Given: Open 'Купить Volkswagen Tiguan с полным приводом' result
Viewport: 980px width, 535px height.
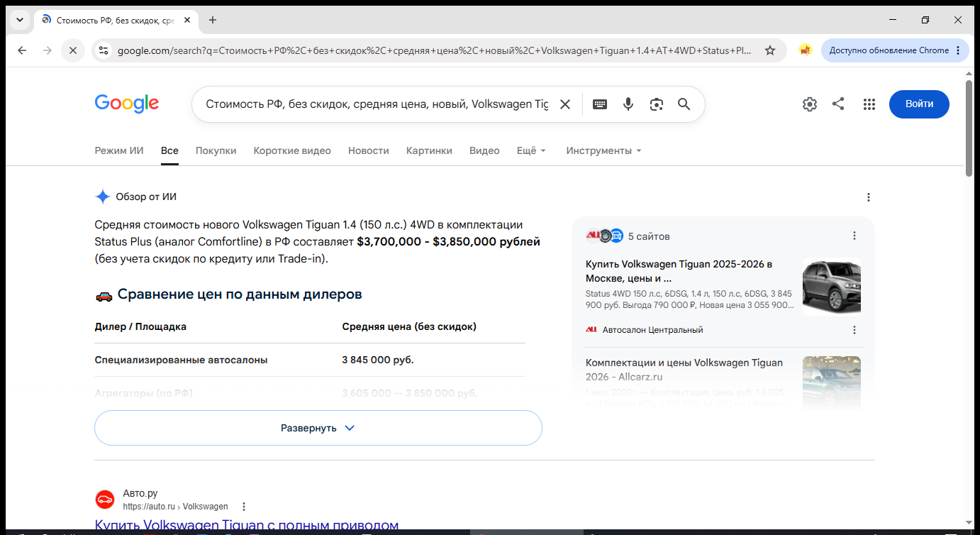Looking at the screenshot, I should [x=247, y=526].
